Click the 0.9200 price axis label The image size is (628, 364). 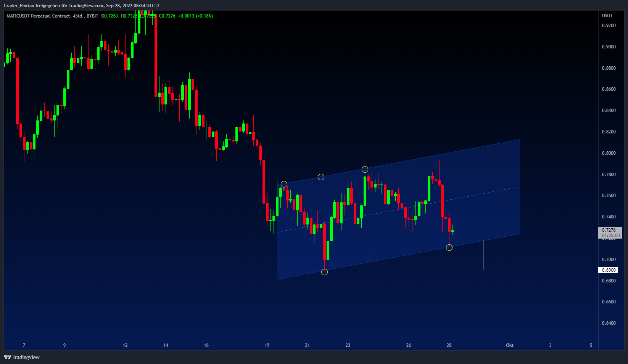point(609,26)
